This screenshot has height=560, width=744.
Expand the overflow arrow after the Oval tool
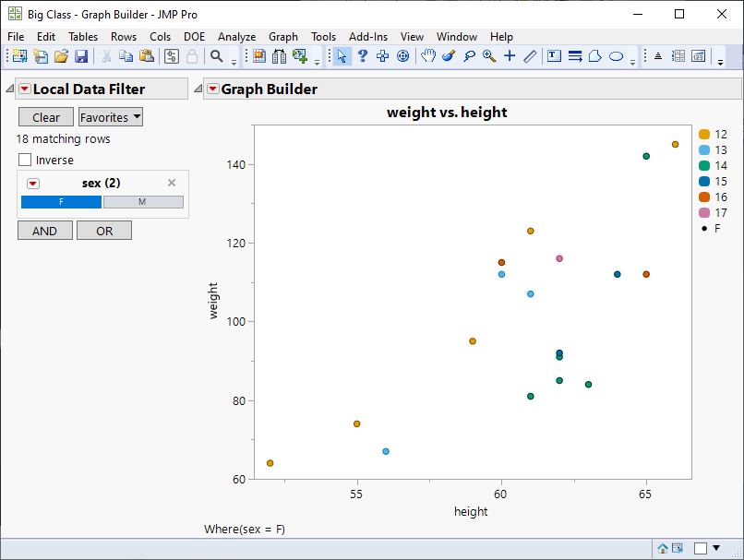point(632,62)
